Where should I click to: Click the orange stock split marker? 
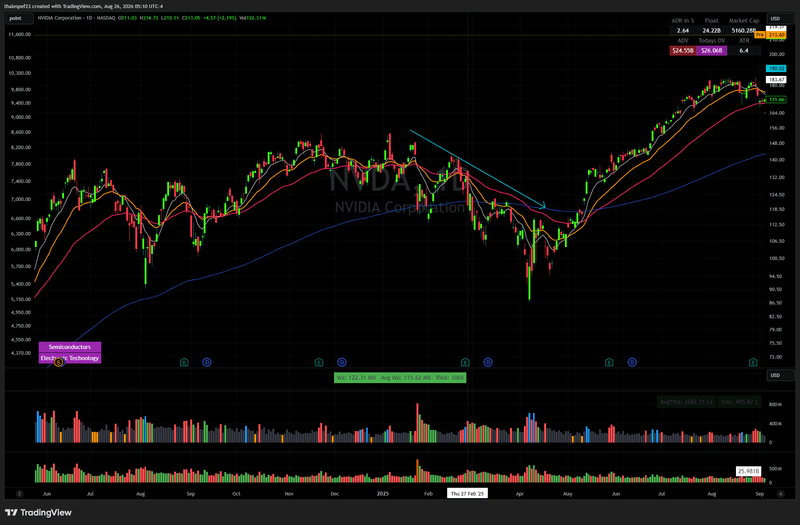[59, 362]
